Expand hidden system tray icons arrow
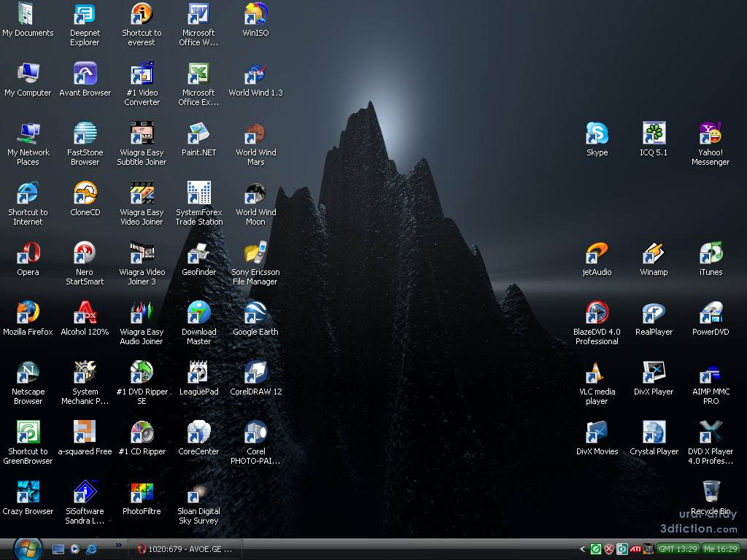The height and width of the screenshot is (560, 747). click(582, 549)
